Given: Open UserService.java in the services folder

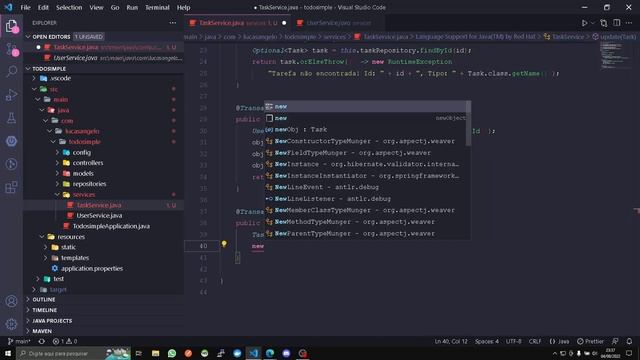Looking at the screenshot, I should pos(99,216).
